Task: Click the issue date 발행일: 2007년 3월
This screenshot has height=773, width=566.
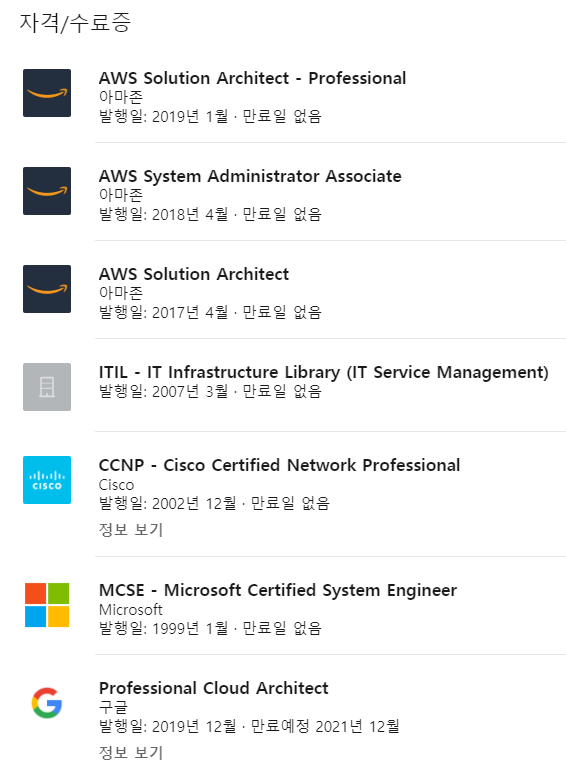Action: tap(164, 391)
